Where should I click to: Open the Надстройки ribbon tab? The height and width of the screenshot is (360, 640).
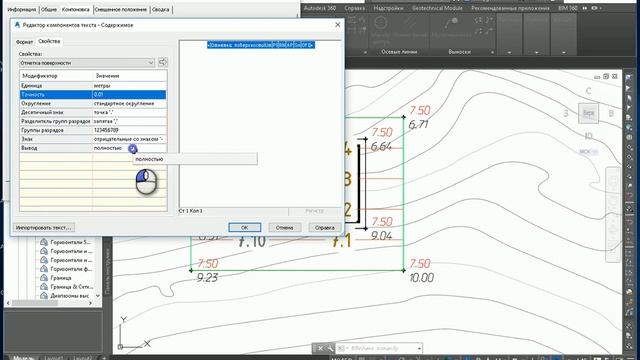point(388,8)
